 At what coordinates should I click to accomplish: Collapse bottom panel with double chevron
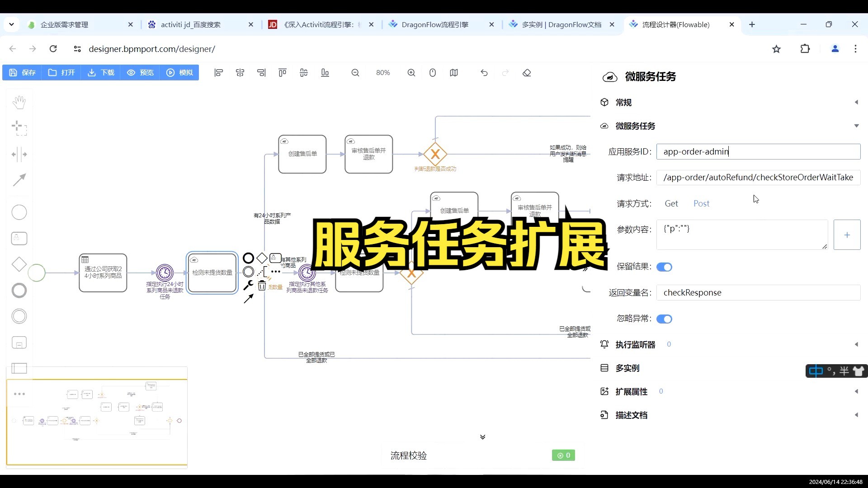482,437
